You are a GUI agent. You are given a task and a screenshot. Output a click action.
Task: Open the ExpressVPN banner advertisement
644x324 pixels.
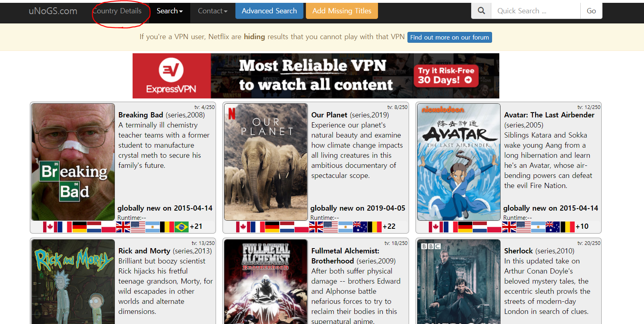316,76
